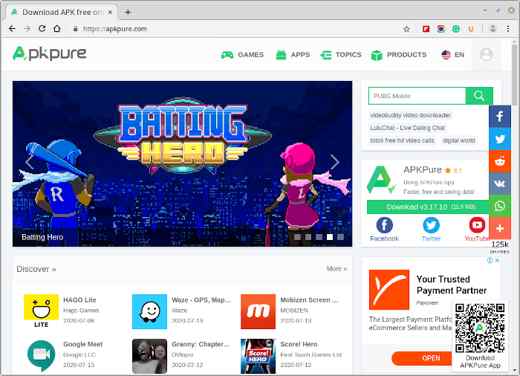This screenshot has width=520, height=376.
Task: Click the red extension icon in toolbar
Action: point(426,29)
